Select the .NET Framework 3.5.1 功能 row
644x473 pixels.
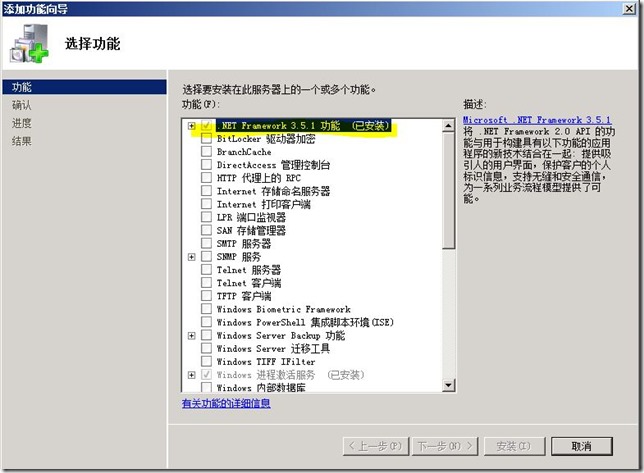pyautogui.click(x=304, y=126)
